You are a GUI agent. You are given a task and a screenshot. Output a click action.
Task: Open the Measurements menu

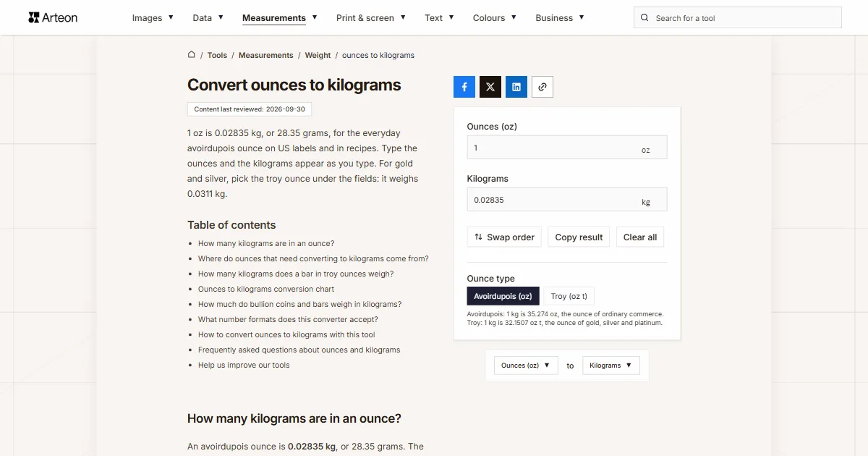pyautogui.click(x=279, y=18)
